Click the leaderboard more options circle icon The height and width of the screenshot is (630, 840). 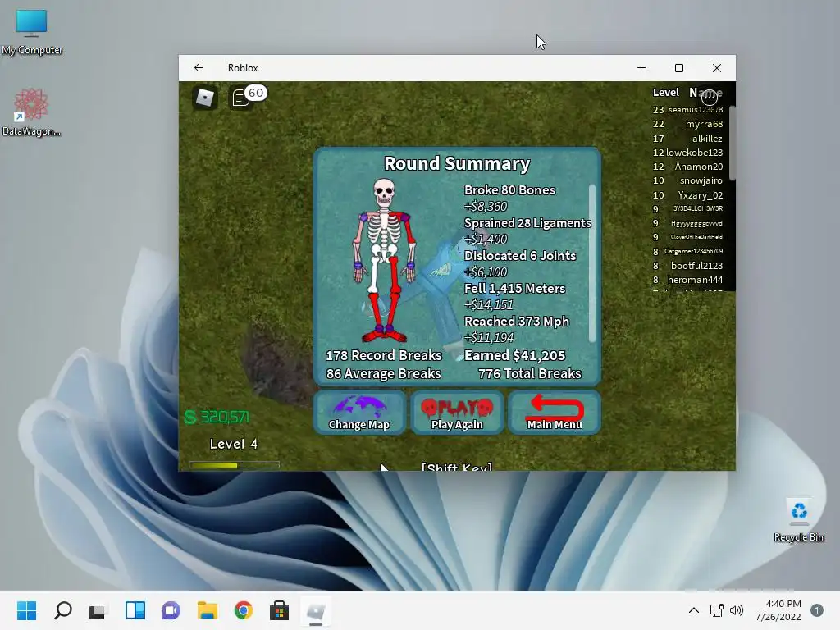tap(710, 97)
